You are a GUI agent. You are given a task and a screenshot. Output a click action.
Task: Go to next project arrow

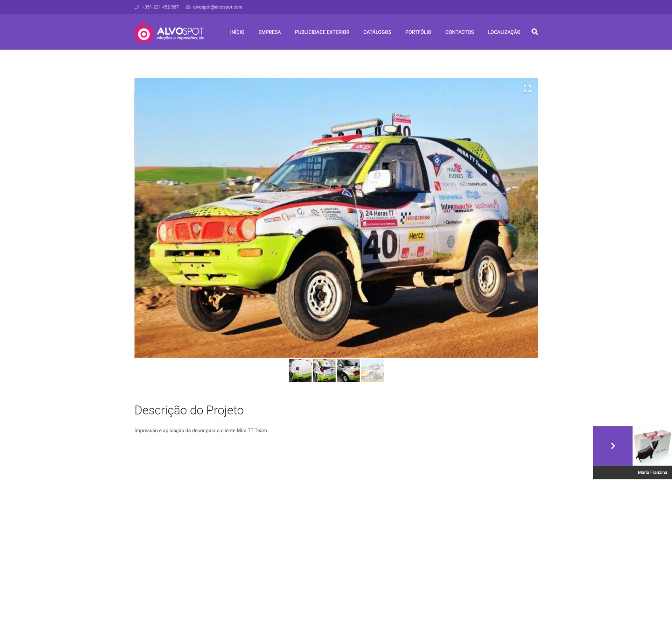coord(612,446)
